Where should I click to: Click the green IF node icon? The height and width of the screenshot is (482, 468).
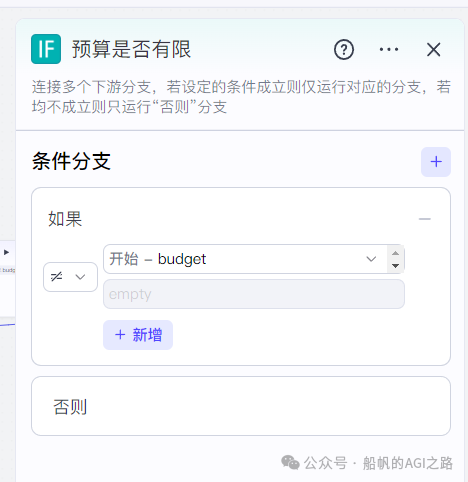pyautogui.click(x=46, y=49)
